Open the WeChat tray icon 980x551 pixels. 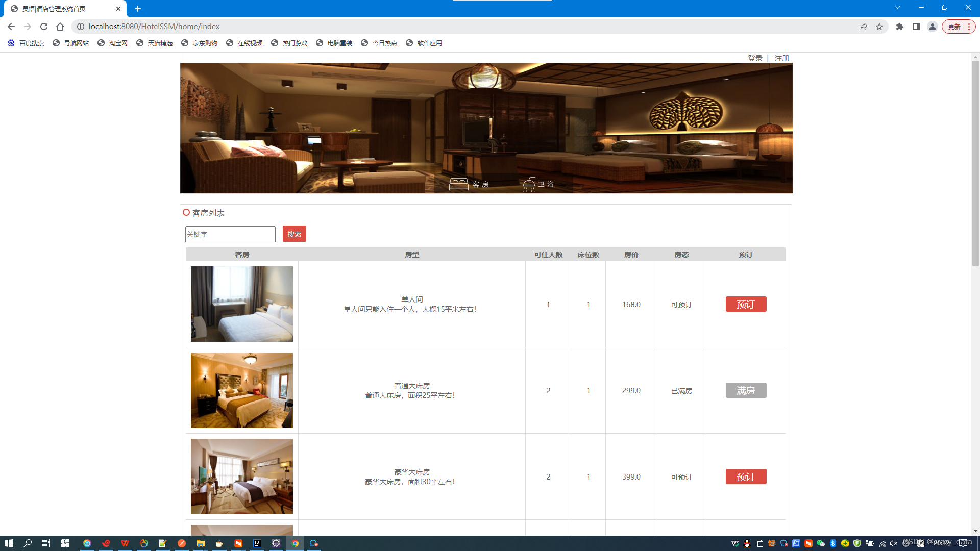(820, 543)
